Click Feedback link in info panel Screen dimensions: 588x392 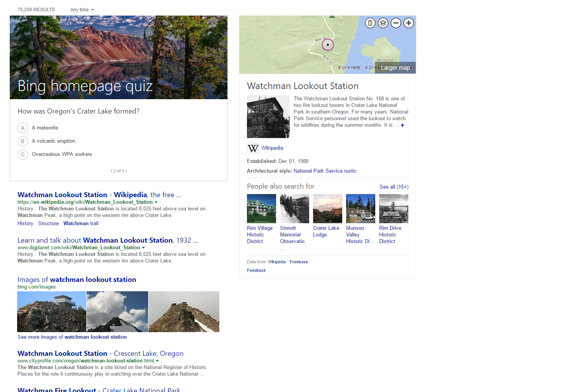[256, 271]
